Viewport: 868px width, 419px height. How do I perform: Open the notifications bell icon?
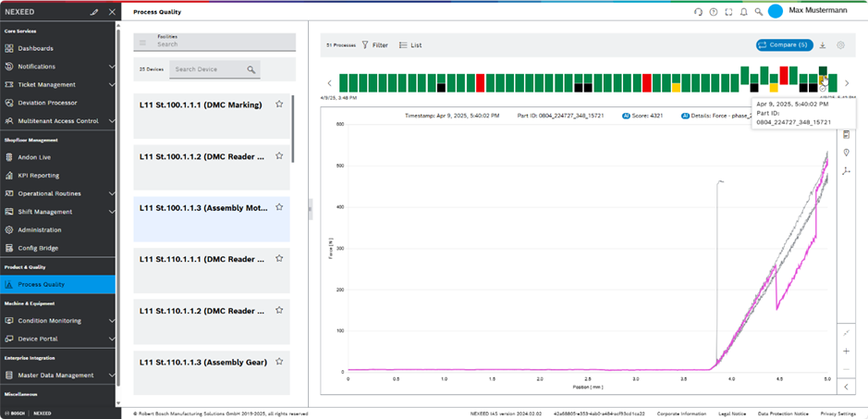[x=743, y=12]
